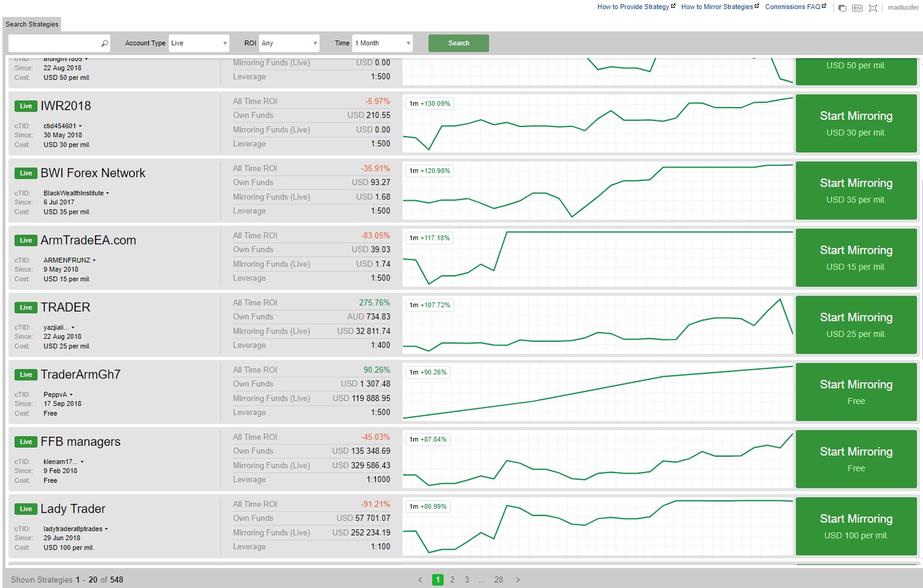Start Mirroring the FFB managers strategy
This screenshot has width=923, height=588.
(856, 459)
